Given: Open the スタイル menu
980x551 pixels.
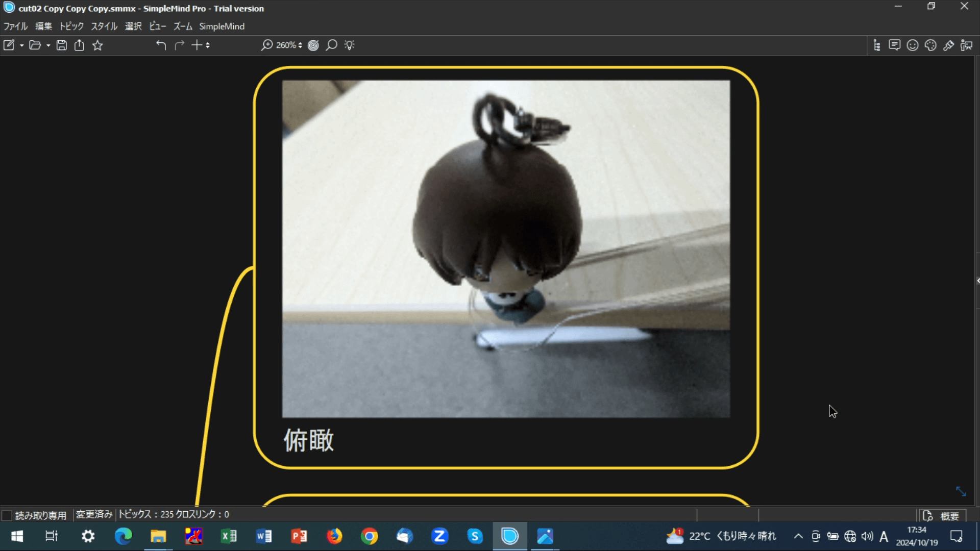Looking at the screenshot, I should (x=104, y=26).
